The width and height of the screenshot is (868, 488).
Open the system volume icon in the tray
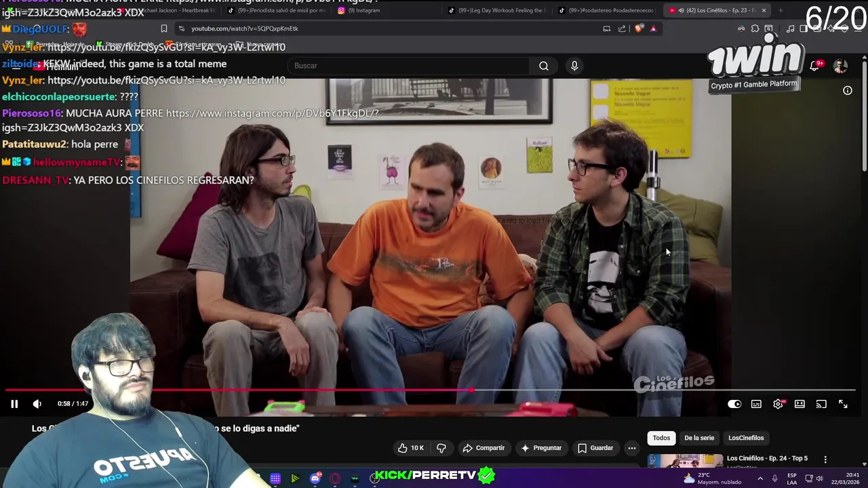point(820,479)
